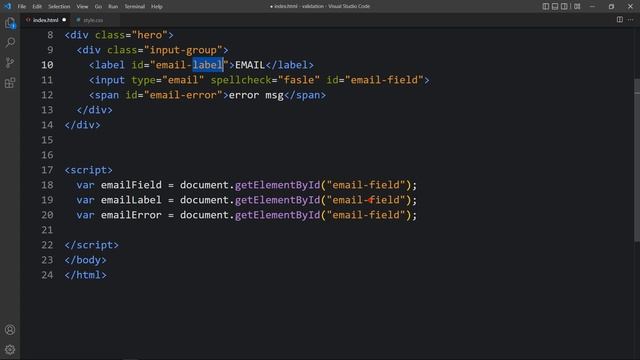
Task: Open the Search view in activity bar
Action: point(10,42)
